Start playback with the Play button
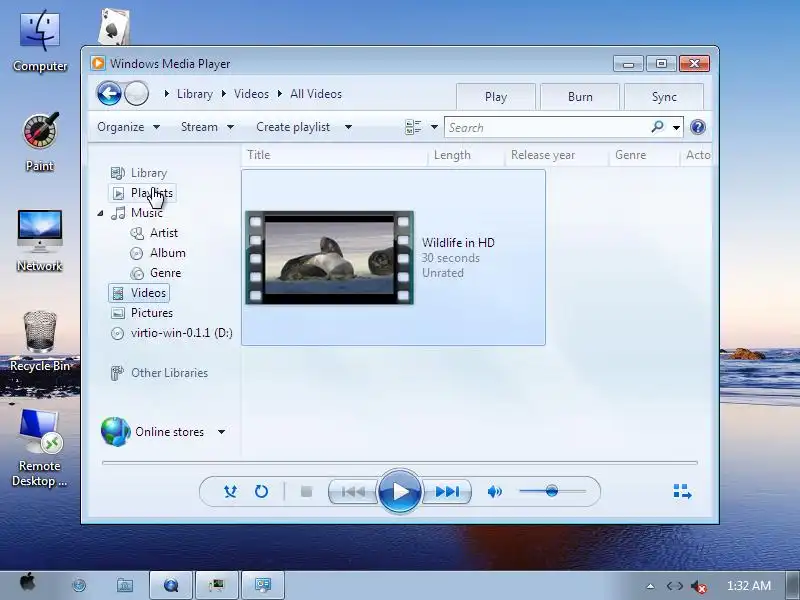This screenshot has height=600, width=800. pos(400,491)
